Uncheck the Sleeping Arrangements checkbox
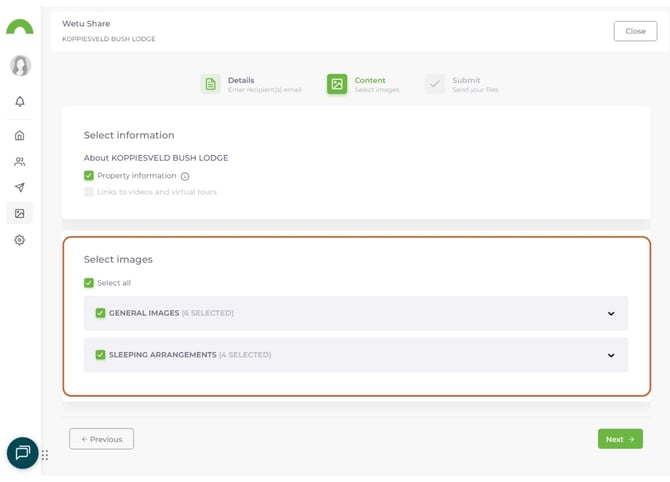The image size is (670, 482). point(100,355)
